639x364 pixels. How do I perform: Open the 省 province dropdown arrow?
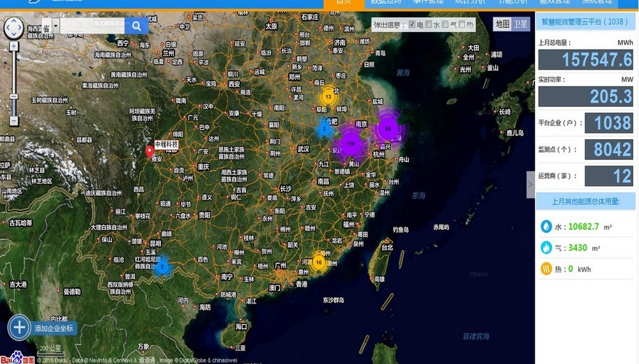coord(56,26)
